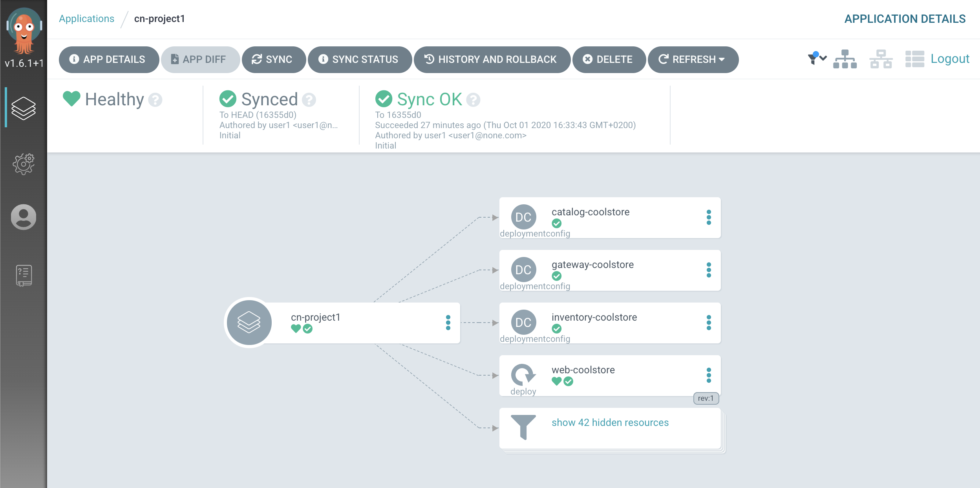Click cn-project1 node health heart icon

pos(296,328)
